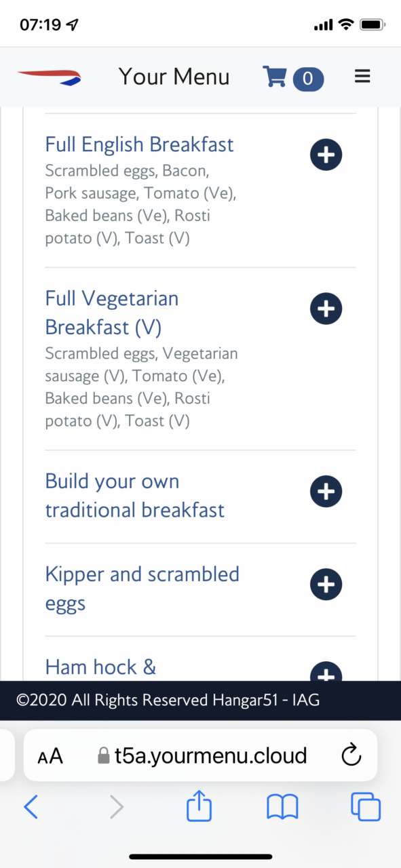
Task: Go back in Safari
Action: 31,807
